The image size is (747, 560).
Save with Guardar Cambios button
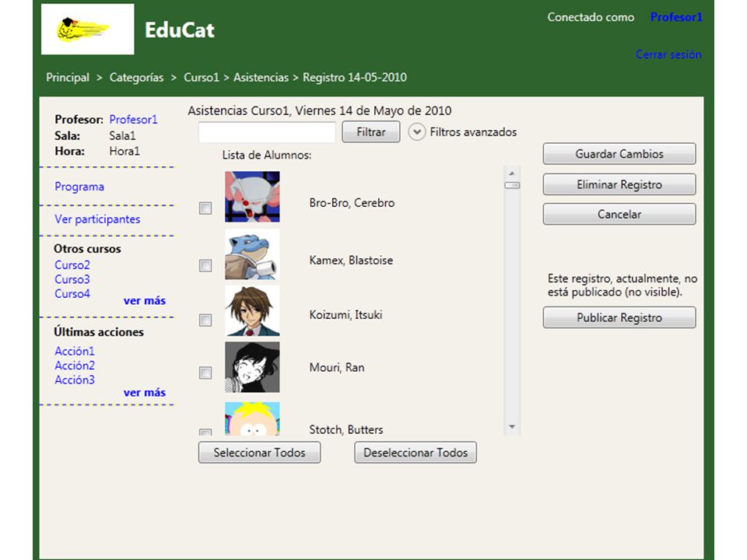(x=619, y=154)
